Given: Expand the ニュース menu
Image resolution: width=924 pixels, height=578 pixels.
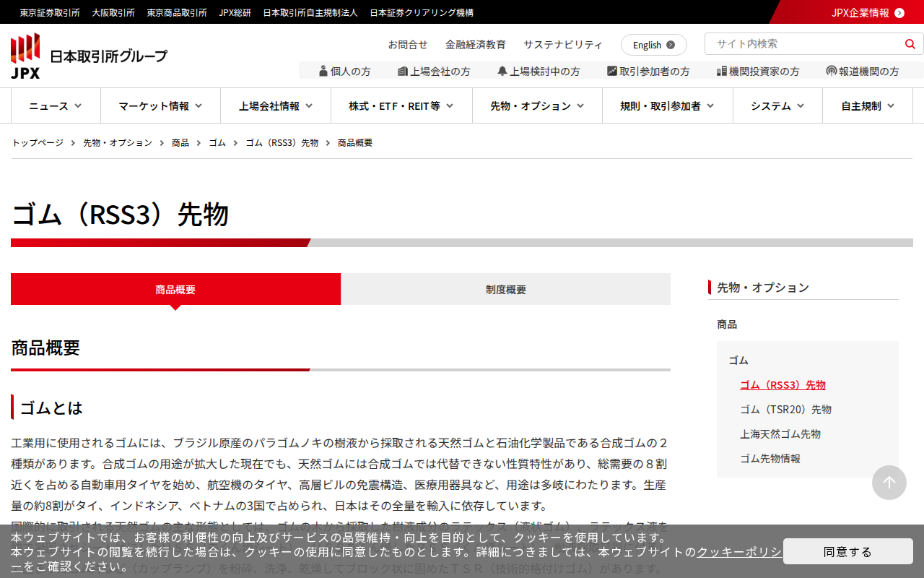Looking at the screenshot, I should (x=56, y=105).
